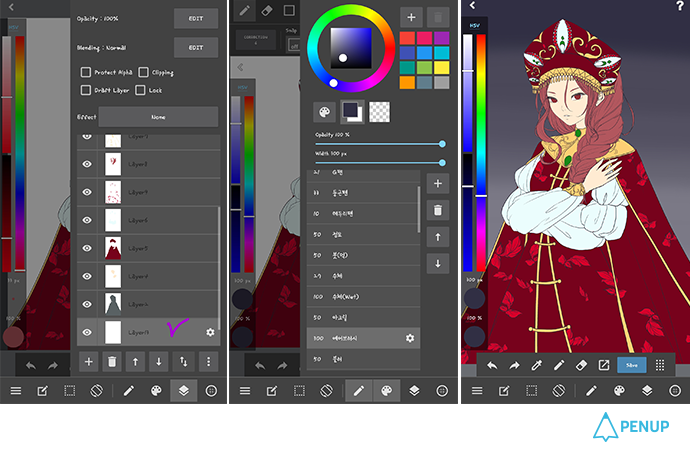Open the dotted grid icon right of Save
Viewport: 690px width, 452px height.
pos(660,365)
